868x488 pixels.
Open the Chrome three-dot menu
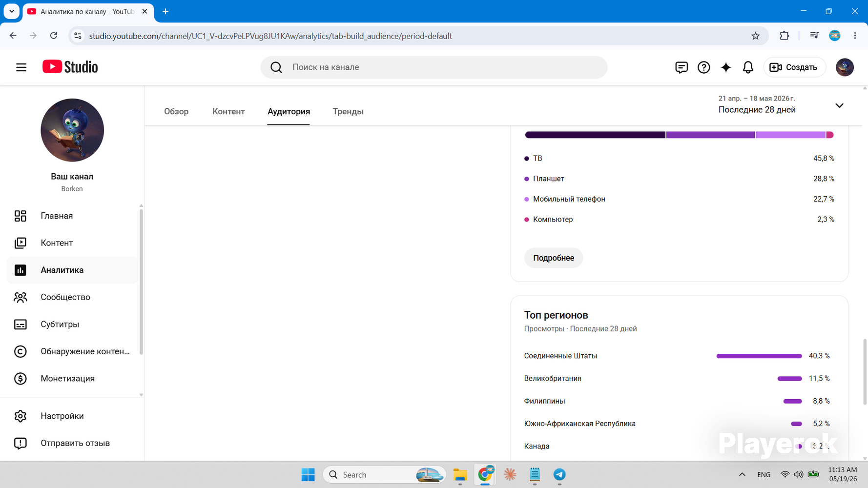pos(855,36)
